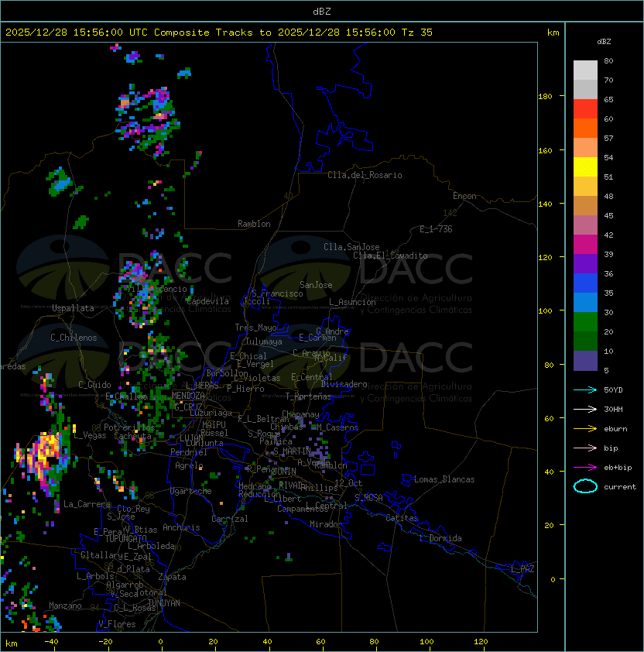Click the Clla.SanJose label
The width and height of the screenshot is (644, 652).
click(x=351, y=247)
